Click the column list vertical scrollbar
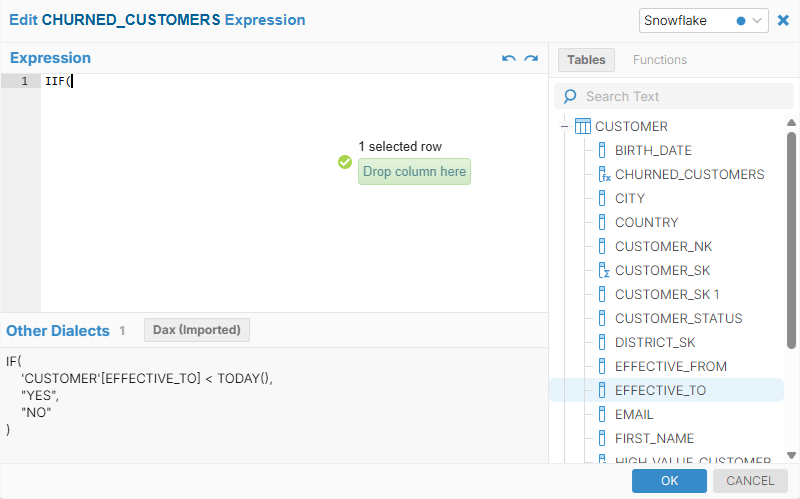This screenshot has height=499, width=800. click(791, 240)
